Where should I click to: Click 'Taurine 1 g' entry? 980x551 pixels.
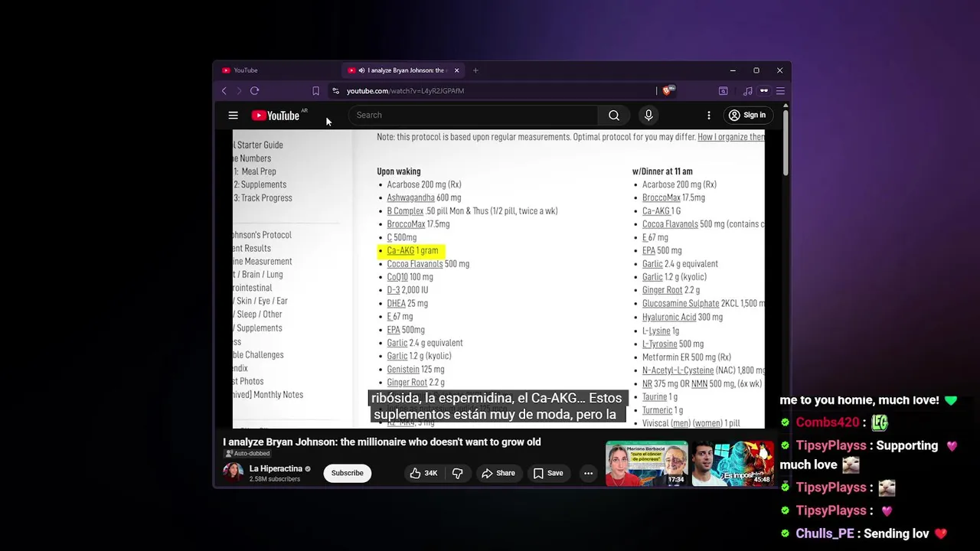click(x=660, y=397)
